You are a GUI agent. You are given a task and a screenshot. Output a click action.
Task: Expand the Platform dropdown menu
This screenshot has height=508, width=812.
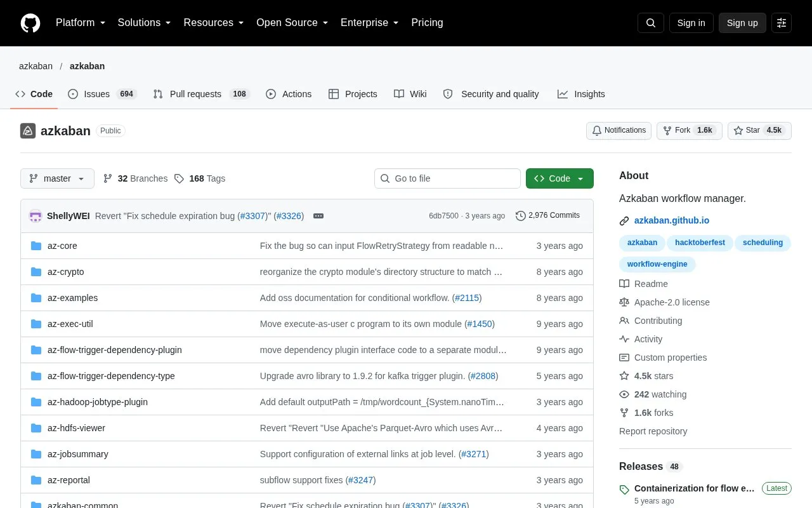click(81, 23)
